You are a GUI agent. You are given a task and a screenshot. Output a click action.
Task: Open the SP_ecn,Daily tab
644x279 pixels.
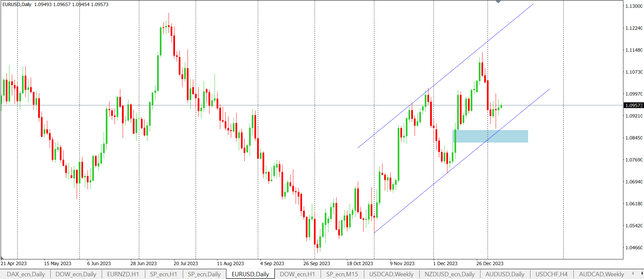coord(204,274)
